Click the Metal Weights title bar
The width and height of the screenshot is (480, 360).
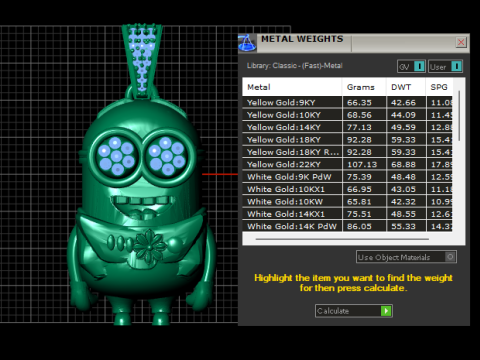pyautogui.click(x=355, y=43)
